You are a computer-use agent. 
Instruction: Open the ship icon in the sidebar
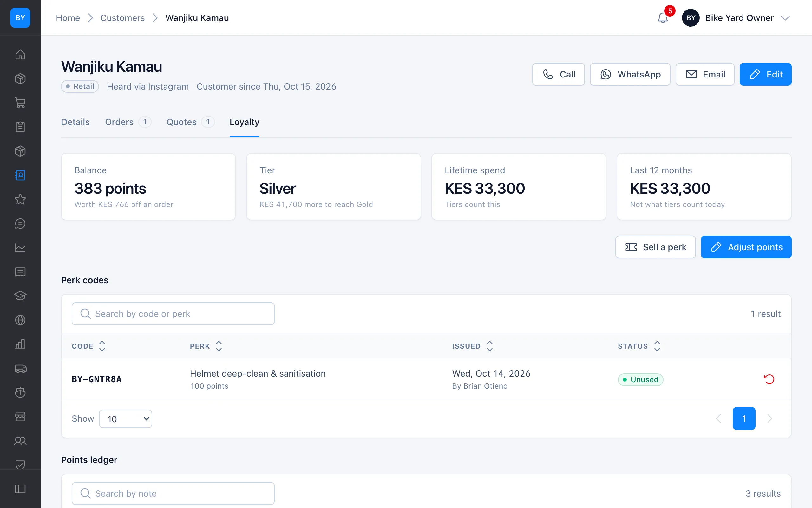click(x=20, y=392)
